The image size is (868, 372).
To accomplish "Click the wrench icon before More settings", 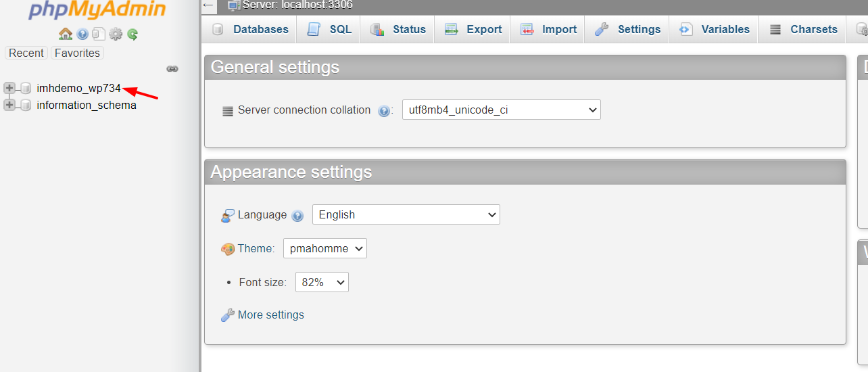I will pyautogui.click(x=228, y=315).
